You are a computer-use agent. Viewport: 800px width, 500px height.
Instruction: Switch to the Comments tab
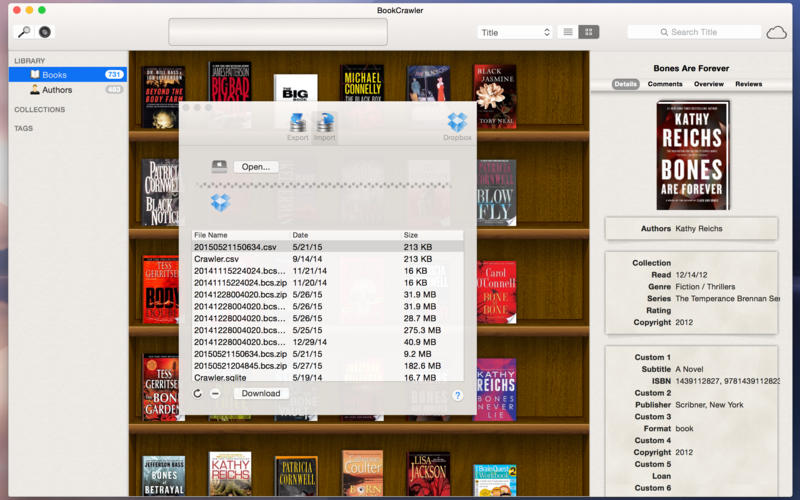pos(665,84)
